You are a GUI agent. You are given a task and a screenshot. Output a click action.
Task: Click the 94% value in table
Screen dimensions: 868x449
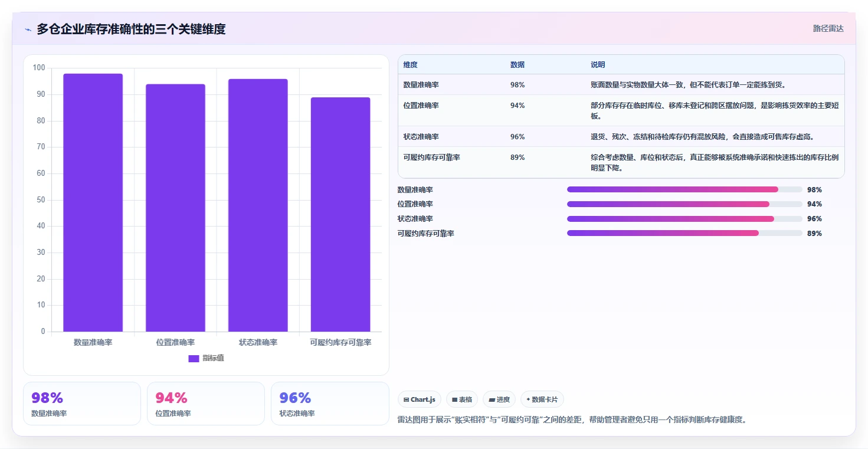coord(517,106)
